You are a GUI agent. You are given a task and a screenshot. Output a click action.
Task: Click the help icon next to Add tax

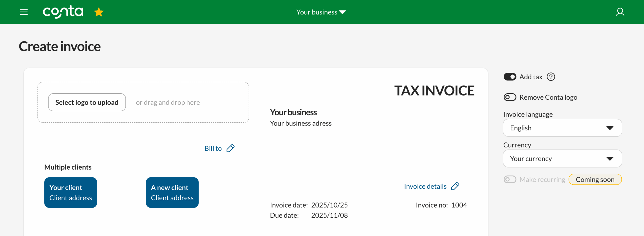coord(551,77)
